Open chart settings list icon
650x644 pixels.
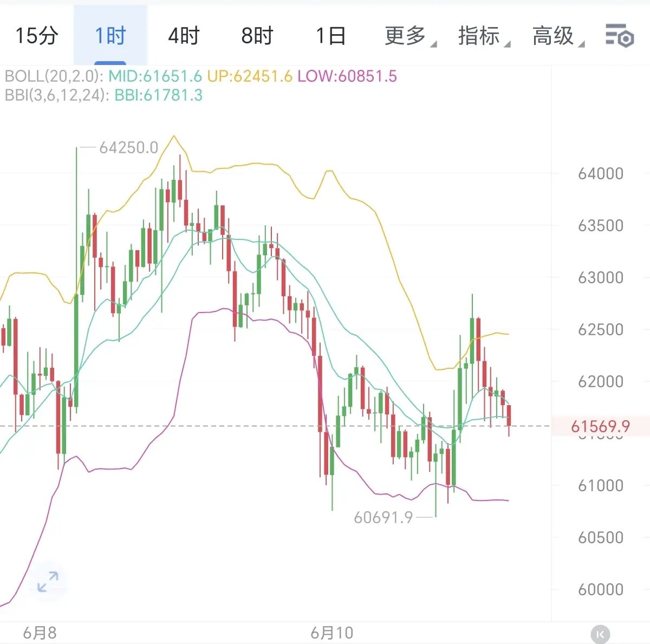619,36
